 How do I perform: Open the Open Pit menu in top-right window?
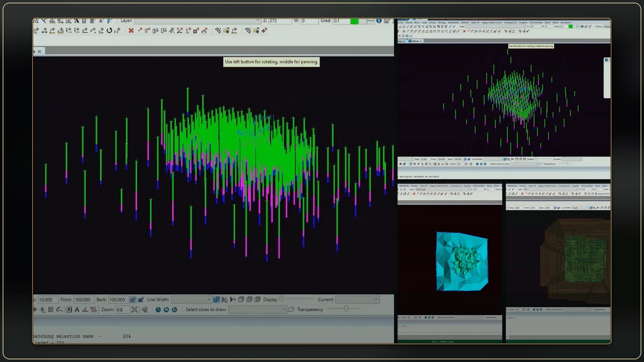pos(475,22)
